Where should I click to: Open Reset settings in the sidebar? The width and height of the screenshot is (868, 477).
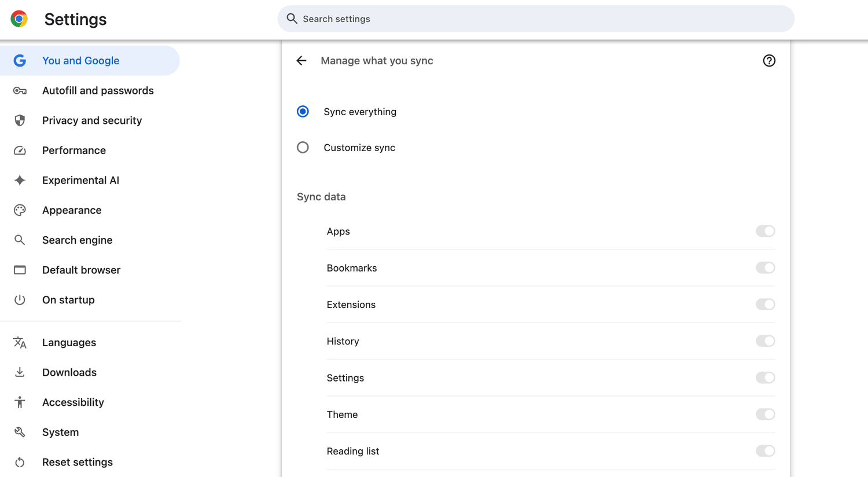pos(77,462)
